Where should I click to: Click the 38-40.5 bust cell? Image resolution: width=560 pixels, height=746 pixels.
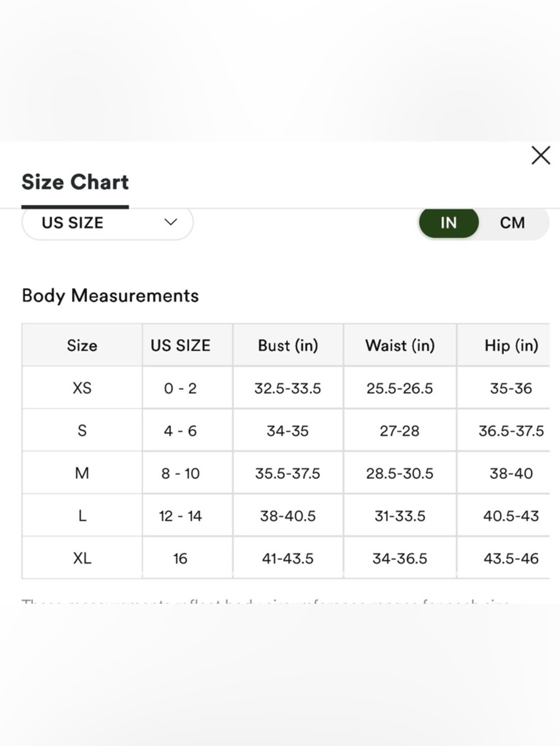click(x=288, y=516)
